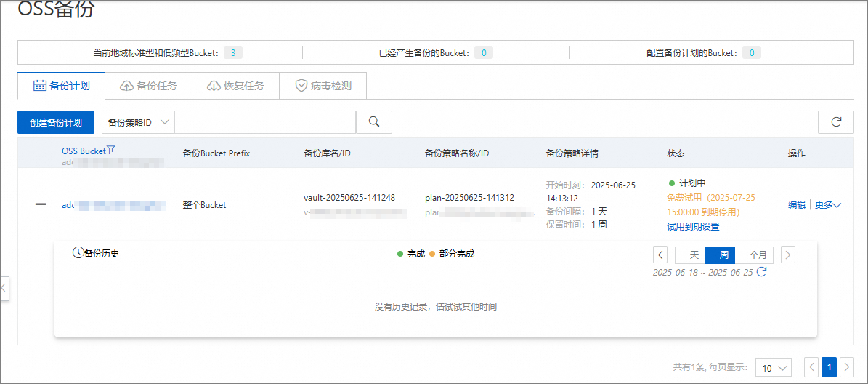Screen dimensions: 868x384
Task: Click the 计划中 status text
Action: point(692,183)
